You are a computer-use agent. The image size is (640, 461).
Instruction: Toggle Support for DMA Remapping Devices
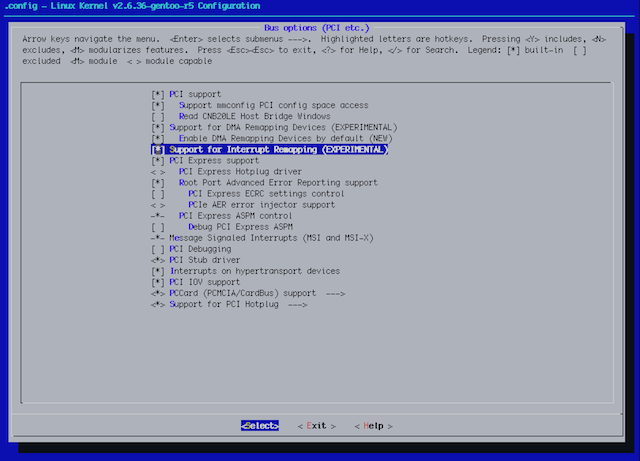(x=158, y=127)
